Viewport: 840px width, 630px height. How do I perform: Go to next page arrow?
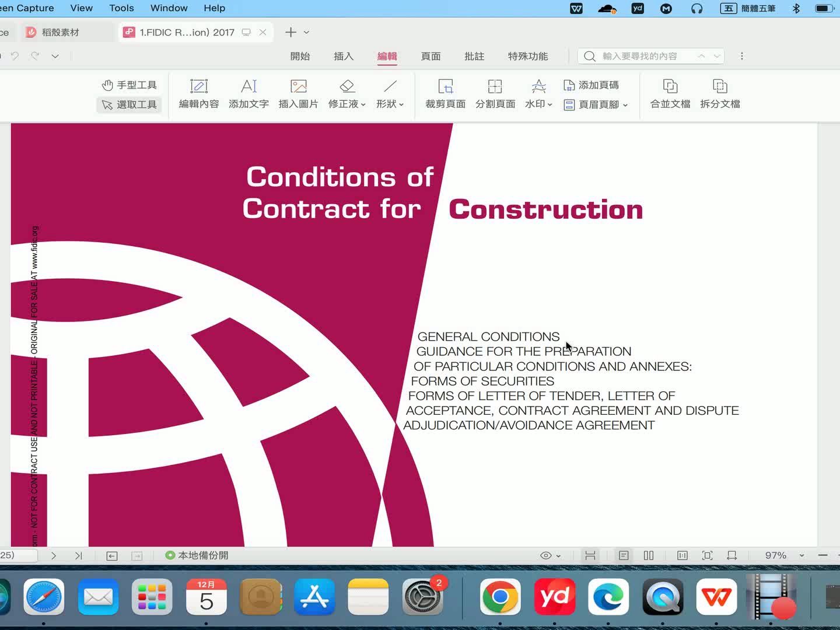pos(54,556)
